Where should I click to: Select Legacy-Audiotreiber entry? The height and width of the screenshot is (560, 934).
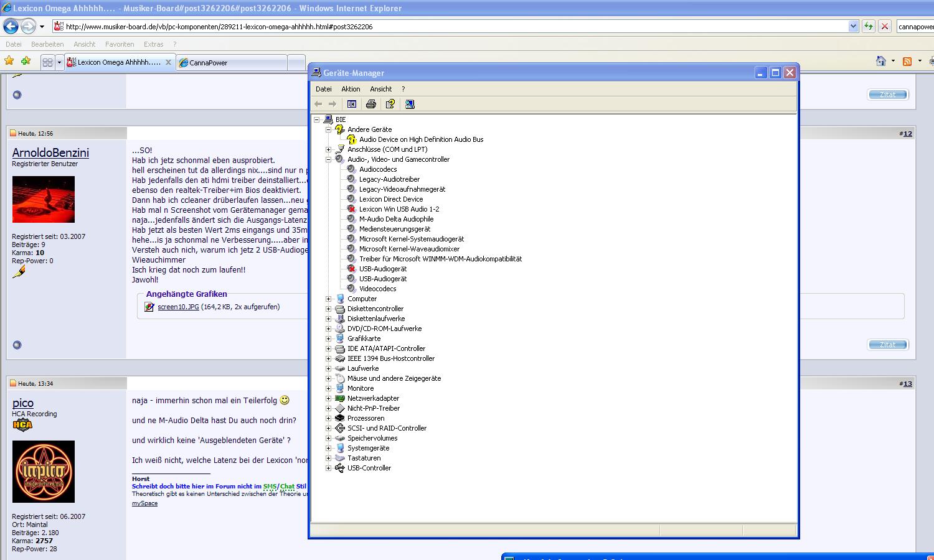click(389, 179)
